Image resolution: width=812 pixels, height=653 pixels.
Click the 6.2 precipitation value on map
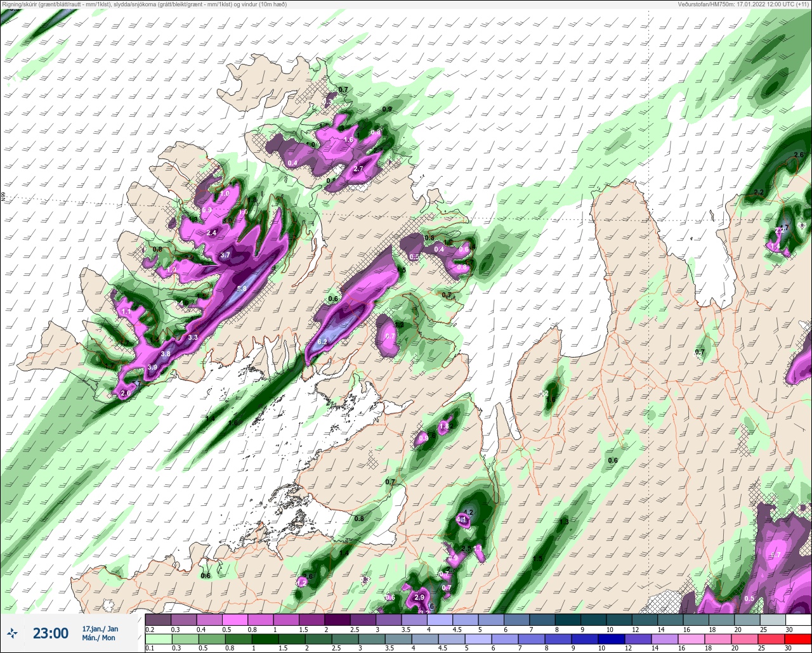pos(322,342)
